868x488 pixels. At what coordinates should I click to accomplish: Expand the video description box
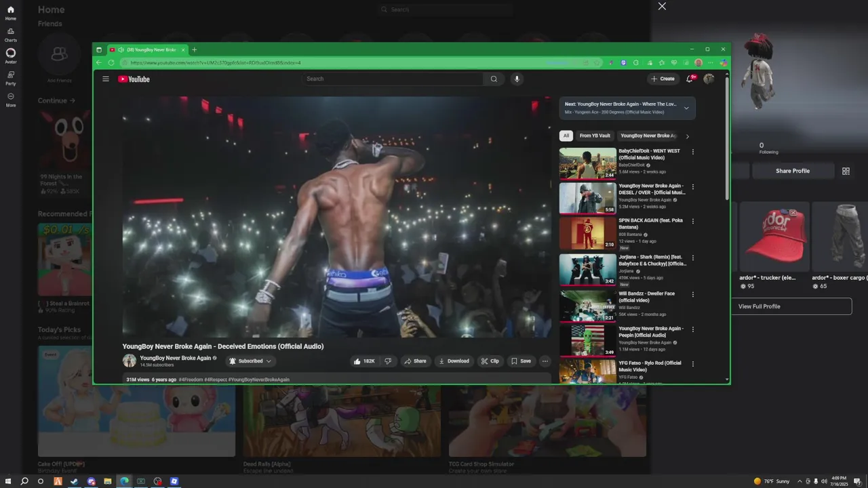[337, 380]
